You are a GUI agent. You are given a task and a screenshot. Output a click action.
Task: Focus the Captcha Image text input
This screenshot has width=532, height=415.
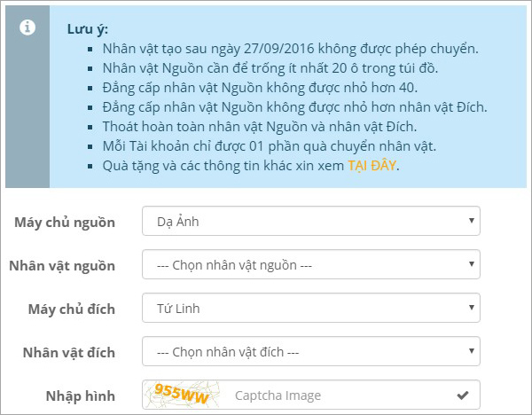point(337,395)
